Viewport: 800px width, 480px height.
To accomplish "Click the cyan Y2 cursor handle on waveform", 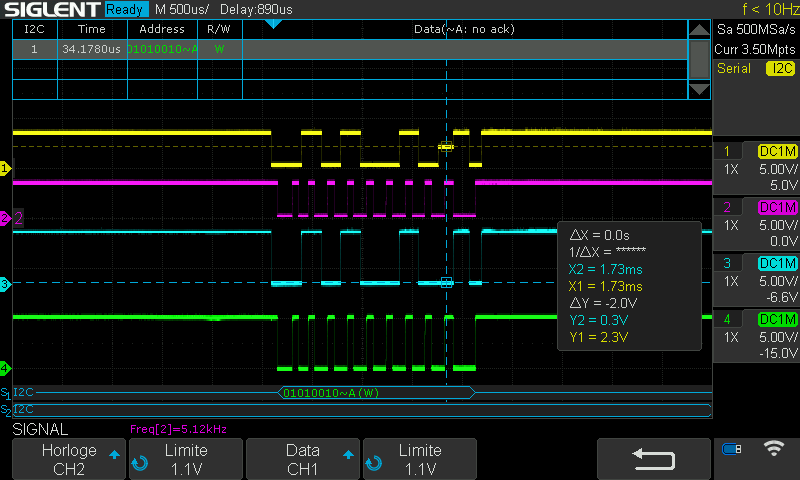I will (446, 283).
